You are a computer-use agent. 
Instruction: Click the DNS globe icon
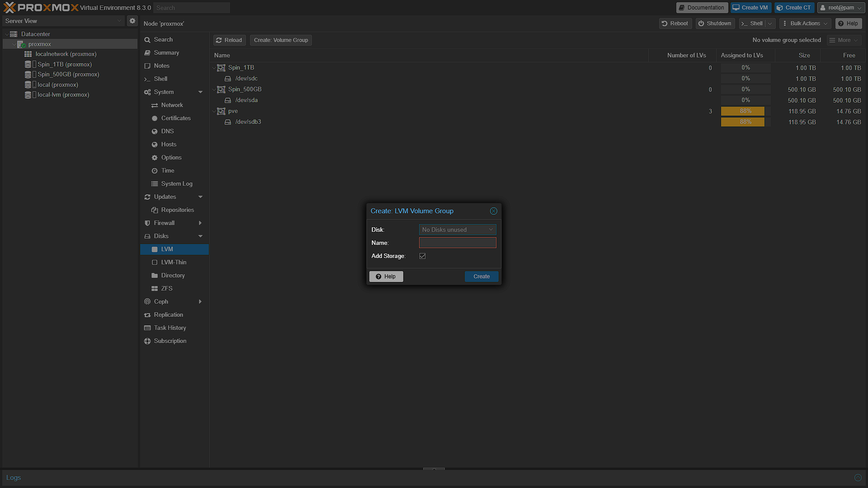pos(155,131)
